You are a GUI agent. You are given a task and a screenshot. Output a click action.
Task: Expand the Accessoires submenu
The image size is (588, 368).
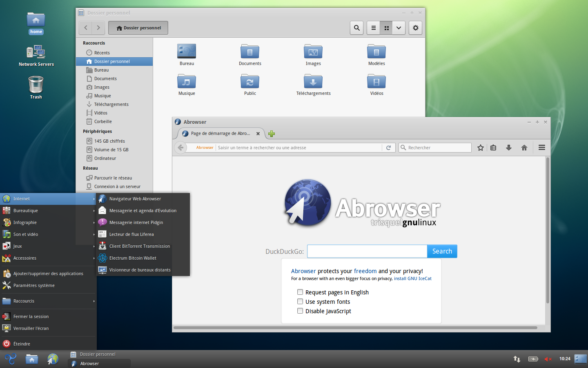[x=48, y=258]
